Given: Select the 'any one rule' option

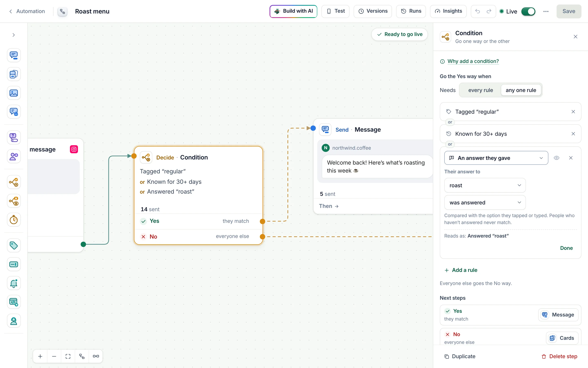Looking at the screenshot, I should click(521, 90).
